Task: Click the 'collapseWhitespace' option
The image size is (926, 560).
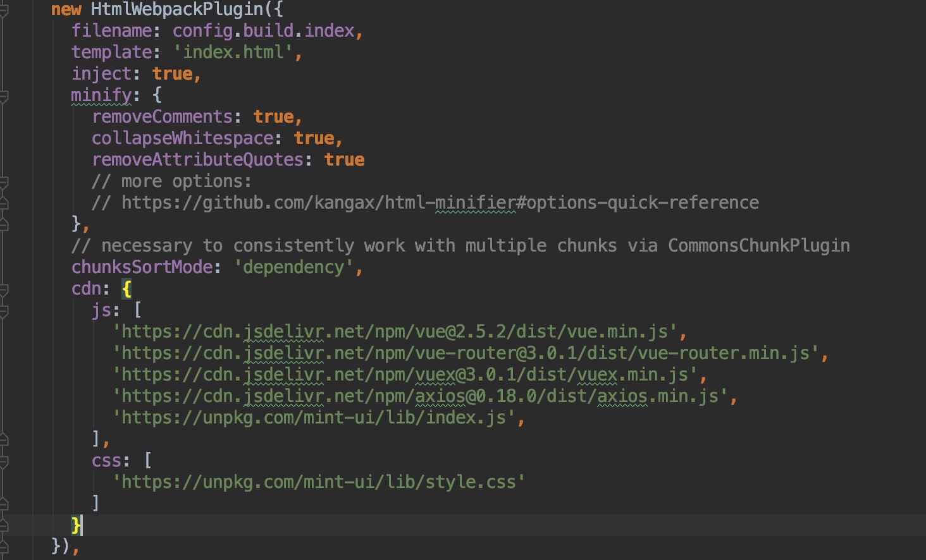Action: tap(182, 138)
